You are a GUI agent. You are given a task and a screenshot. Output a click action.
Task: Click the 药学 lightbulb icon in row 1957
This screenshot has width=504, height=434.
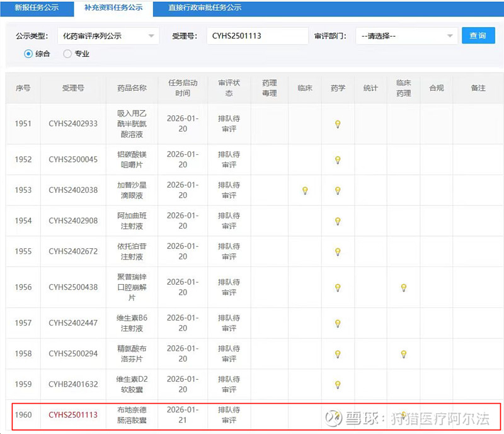click(338, 323)
